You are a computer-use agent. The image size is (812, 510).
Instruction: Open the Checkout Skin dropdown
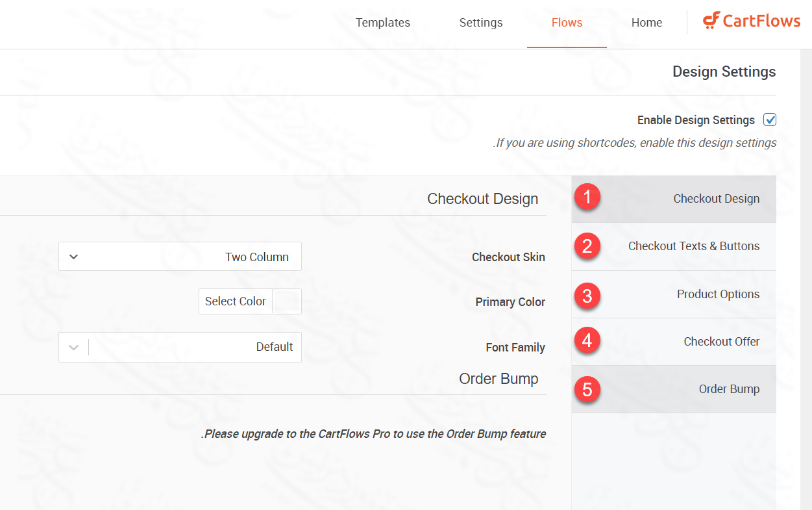pos(180,257)
